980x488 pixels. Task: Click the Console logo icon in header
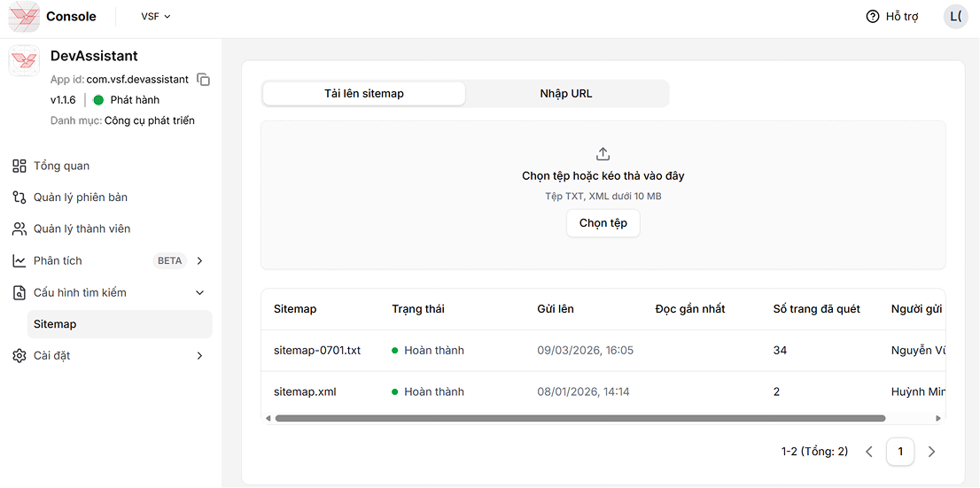pos(24,16)
